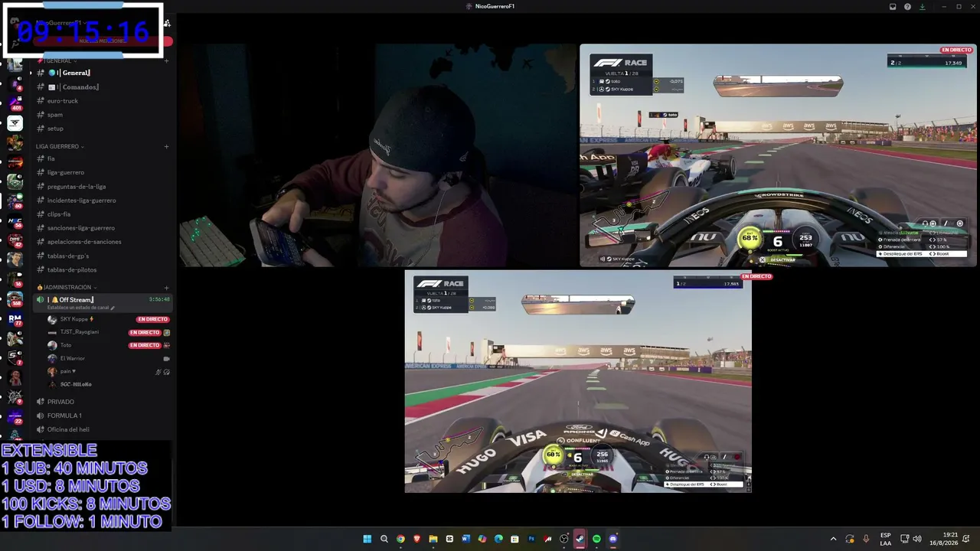Switch to Steam from taskbar
The height and width of the screenshot is (551, 980).
(580, 539)
